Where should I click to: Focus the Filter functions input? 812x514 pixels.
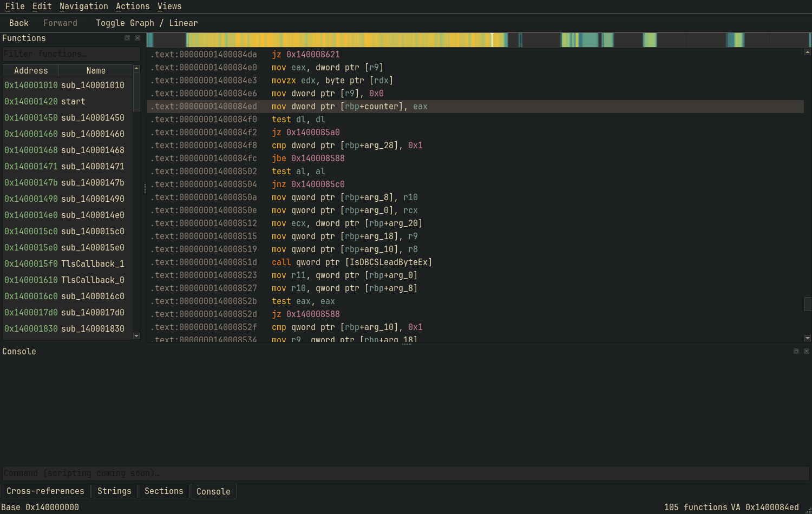(x=71, y=54)
